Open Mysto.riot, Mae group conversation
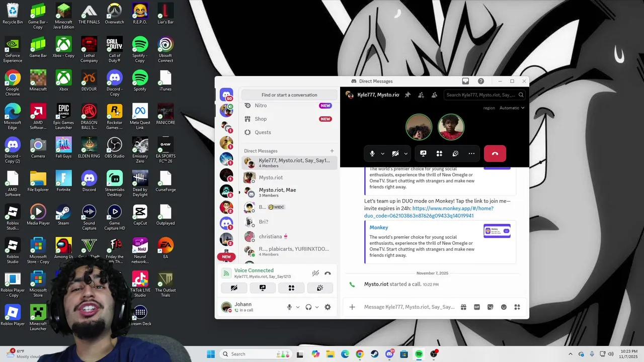This screenshot has height=362, width=644. [x=289, y=192]
